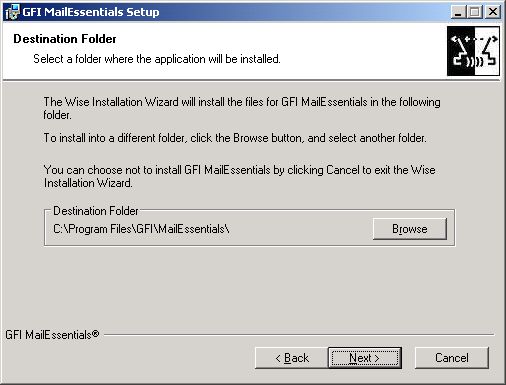Click the white header banner area
This screenshot has height=385, width=506.
(223, 51)
